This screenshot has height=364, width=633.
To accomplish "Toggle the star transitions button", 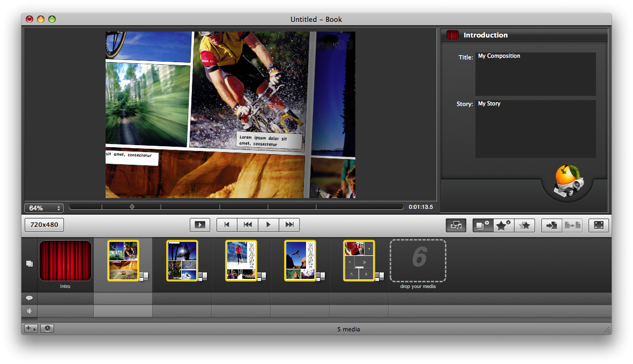I will pos(524,225).
